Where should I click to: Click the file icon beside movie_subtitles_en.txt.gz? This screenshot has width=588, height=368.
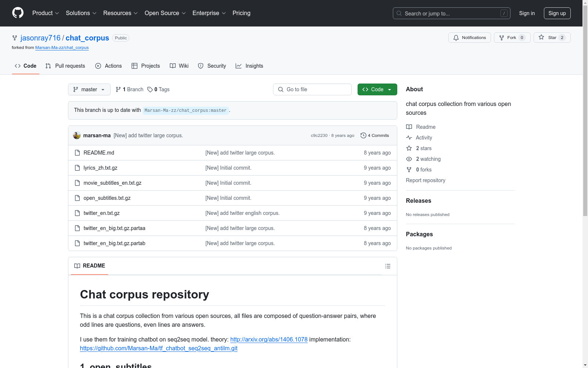pyautogui.click(x=77, y=183)
